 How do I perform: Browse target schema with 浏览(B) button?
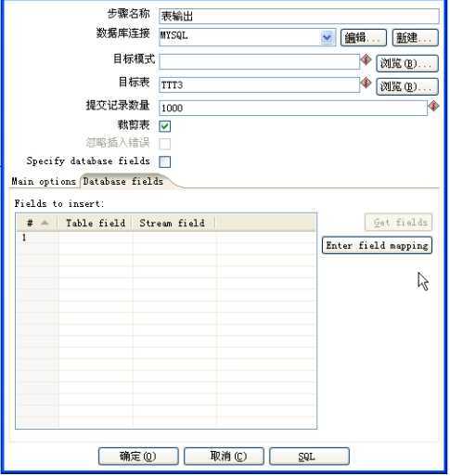pyautogui.click(x=408, y=63)
